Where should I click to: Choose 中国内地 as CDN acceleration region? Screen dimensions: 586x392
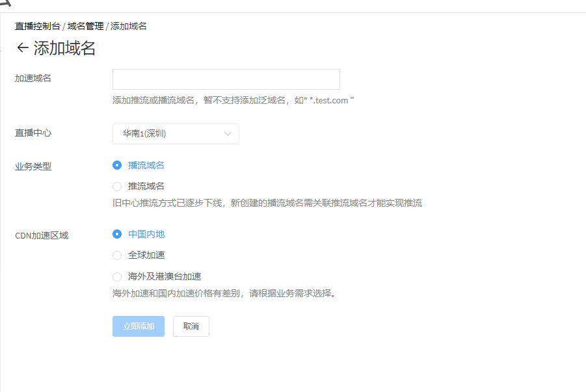pos(117,234)
